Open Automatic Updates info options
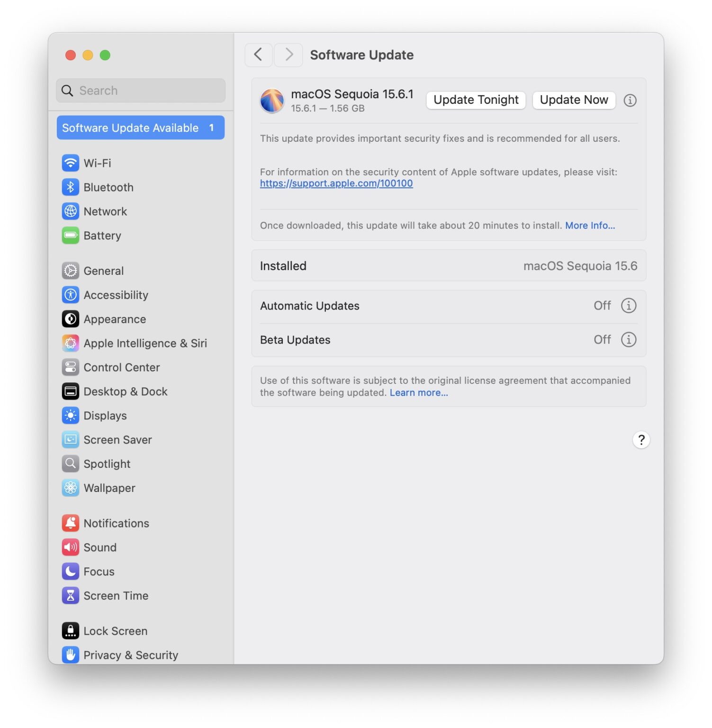This screenshot has width=712, height=728. [628, 306]
